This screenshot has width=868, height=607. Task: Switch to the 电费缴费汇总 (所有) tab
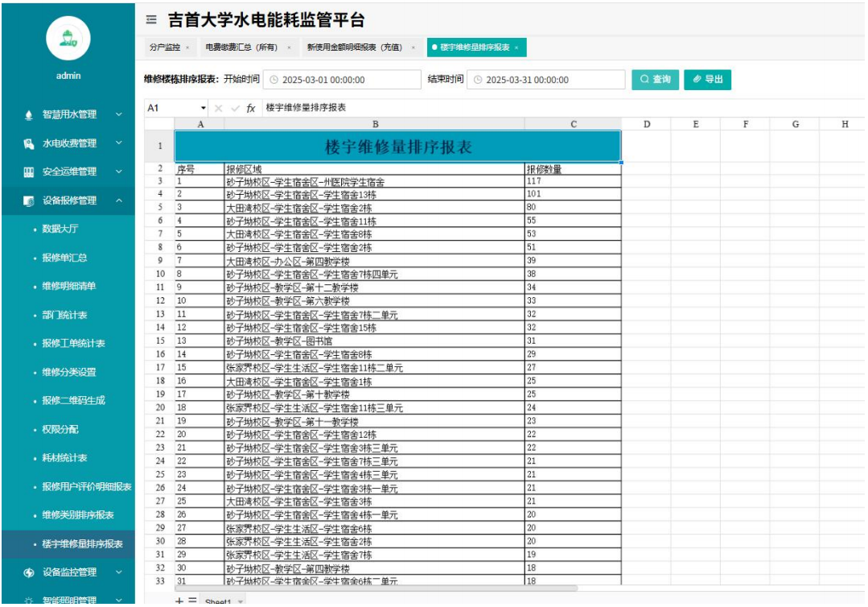click(241, 47)
